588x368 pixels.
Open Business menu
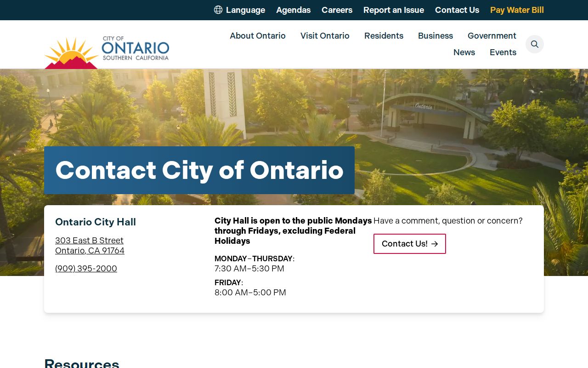[435, 36]
